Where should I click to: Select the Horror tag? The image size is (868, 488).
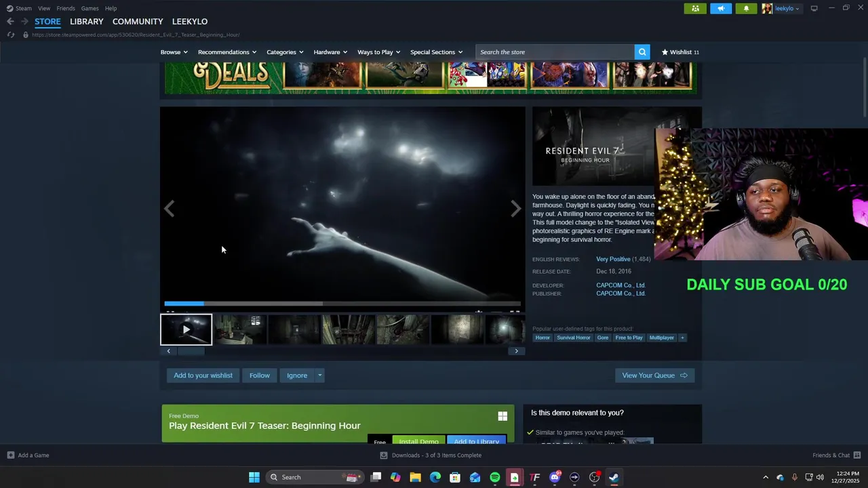tap(542, 338)
